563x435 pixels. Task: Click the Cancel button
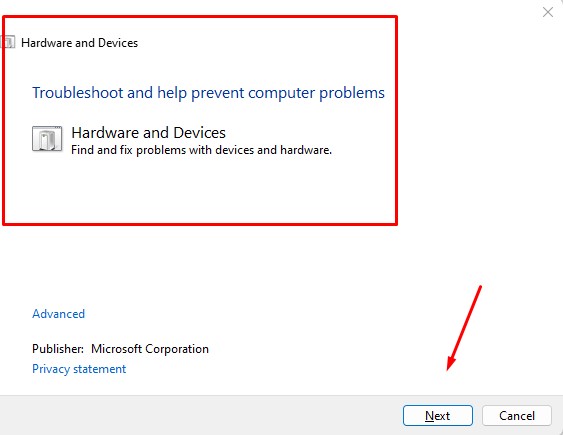[517, 416]
